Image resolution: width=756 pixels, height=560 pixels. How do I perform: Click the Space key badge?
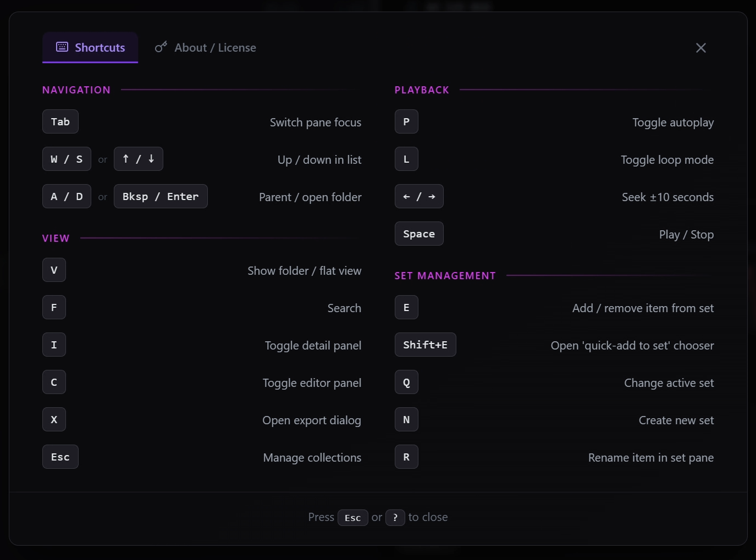[419, 234]
